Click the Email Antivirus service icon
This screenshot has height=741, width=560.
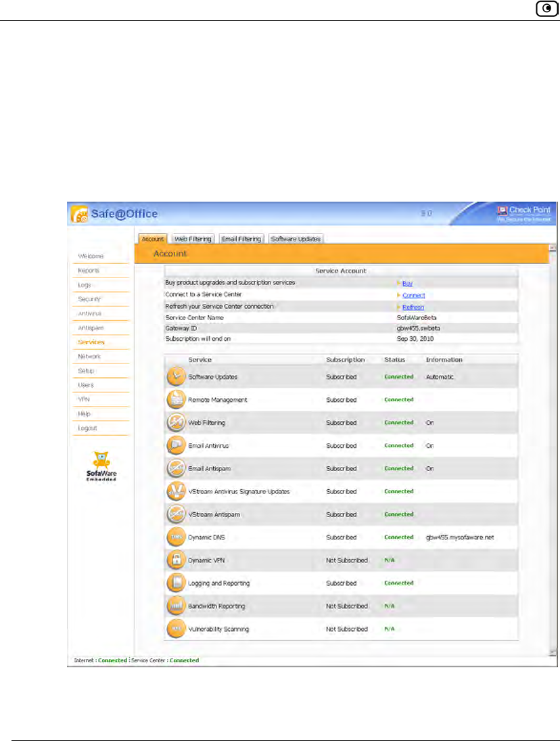tap(176, 445)
